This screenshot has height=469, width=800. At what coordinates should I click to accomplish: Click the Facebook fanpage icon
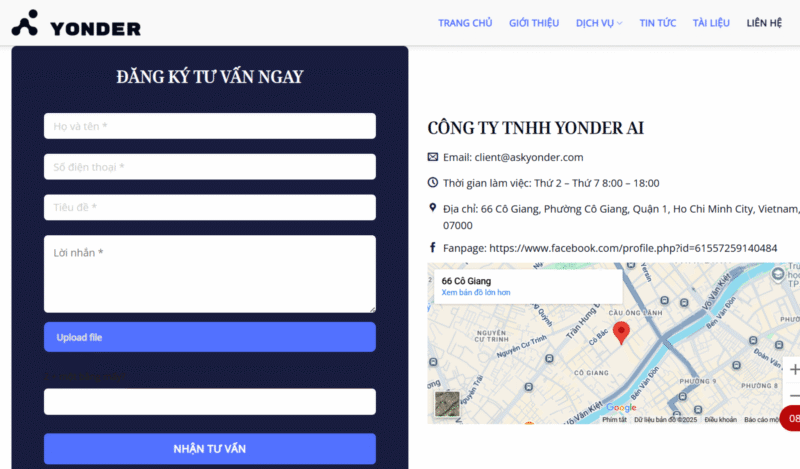click(433, 247)
